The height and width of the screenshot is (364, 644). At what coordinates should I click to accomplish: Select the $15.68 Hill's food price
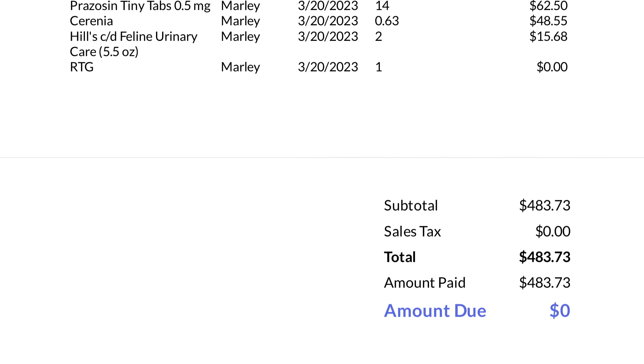pos(548,36)
